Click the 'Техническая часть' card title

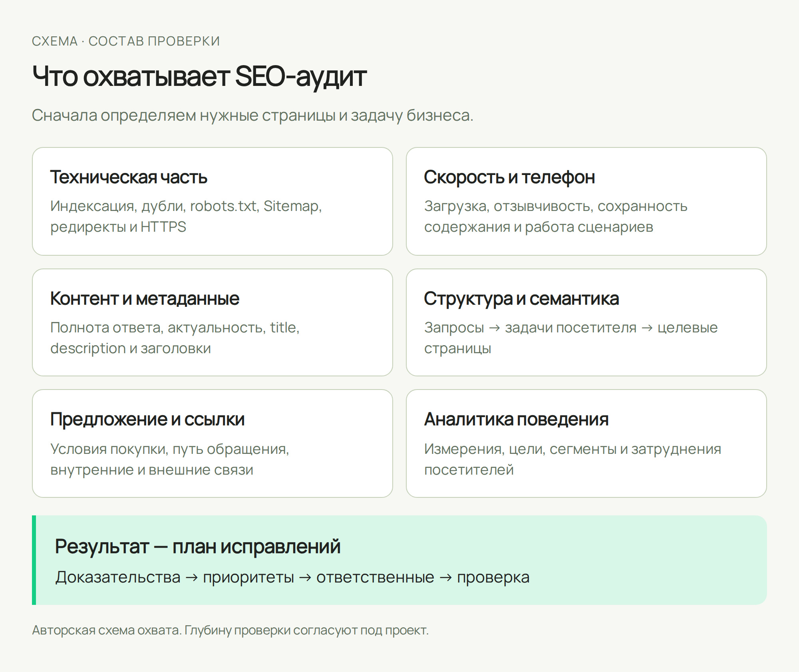pos(129,177)
